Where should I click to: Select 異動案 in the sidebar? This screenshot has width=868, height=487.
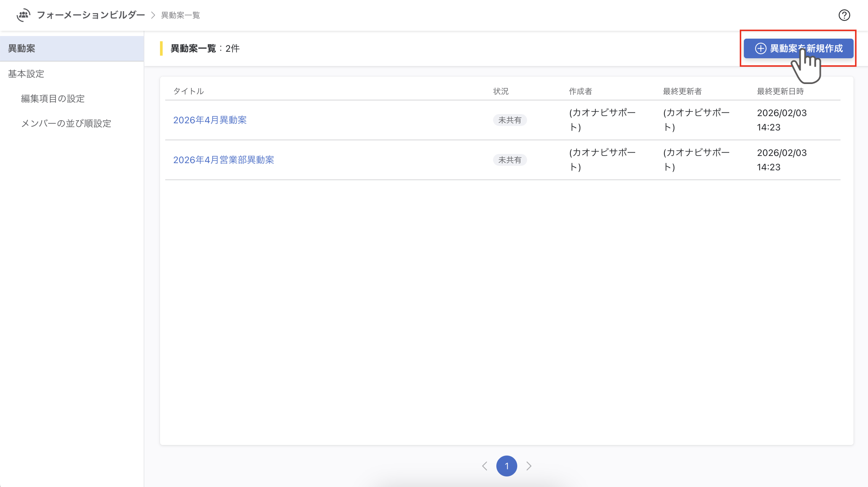[x=21, y=49]
